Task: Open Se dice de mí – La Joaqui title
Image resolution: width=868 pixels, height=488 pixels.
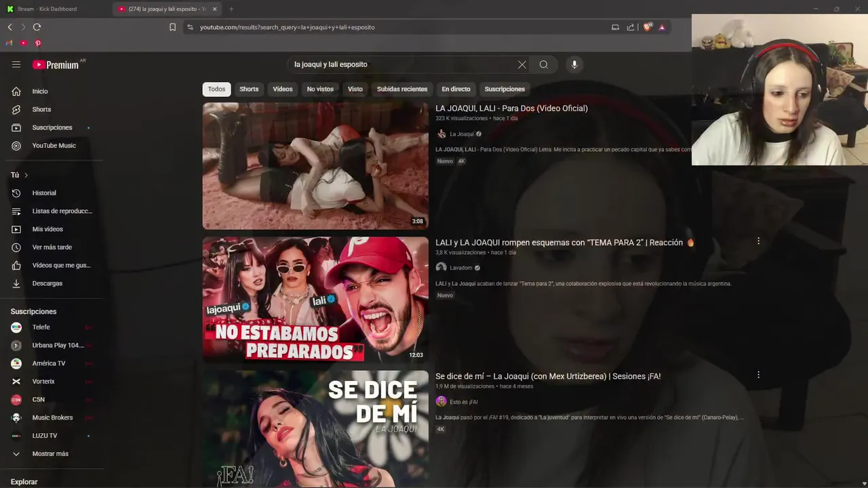Action: [548, 376]
